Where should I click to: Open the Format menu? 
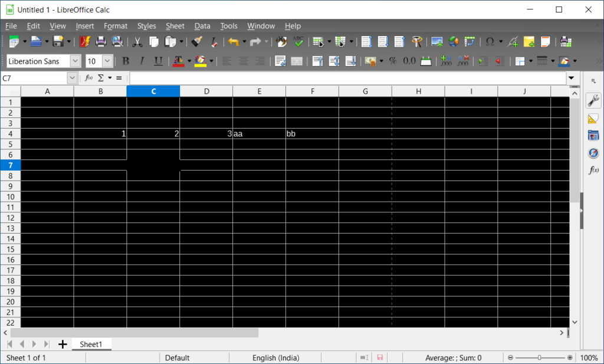[116, 26]
